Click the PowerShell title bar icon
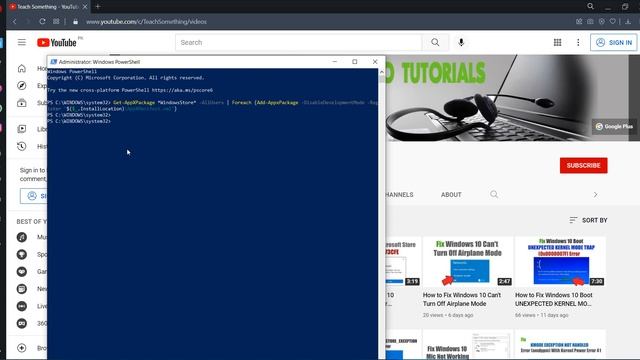 (53, 62)
